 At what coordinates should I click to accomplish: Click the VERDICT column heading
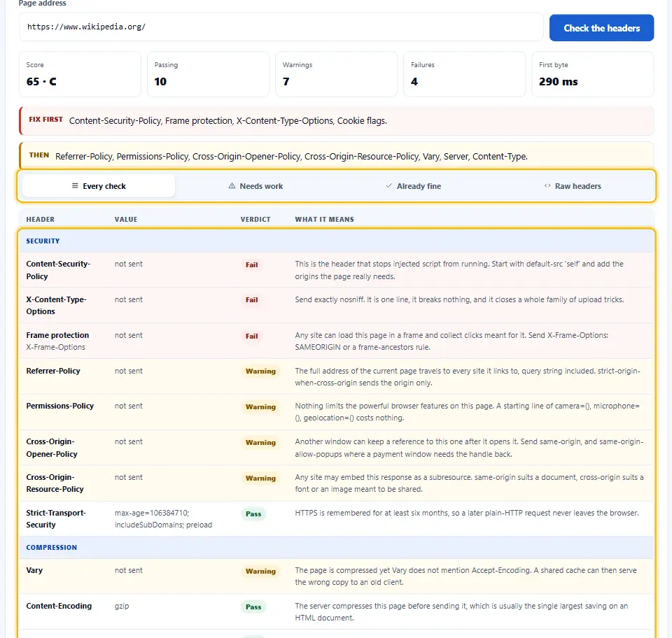tap(255, 219)
